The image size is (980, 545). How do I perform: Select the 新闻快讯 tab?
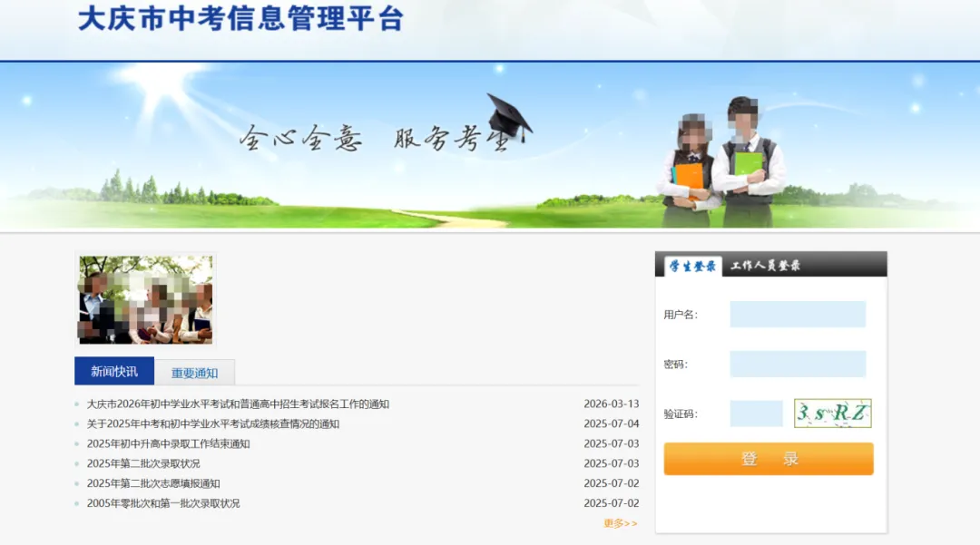click(x=114, y=372)
